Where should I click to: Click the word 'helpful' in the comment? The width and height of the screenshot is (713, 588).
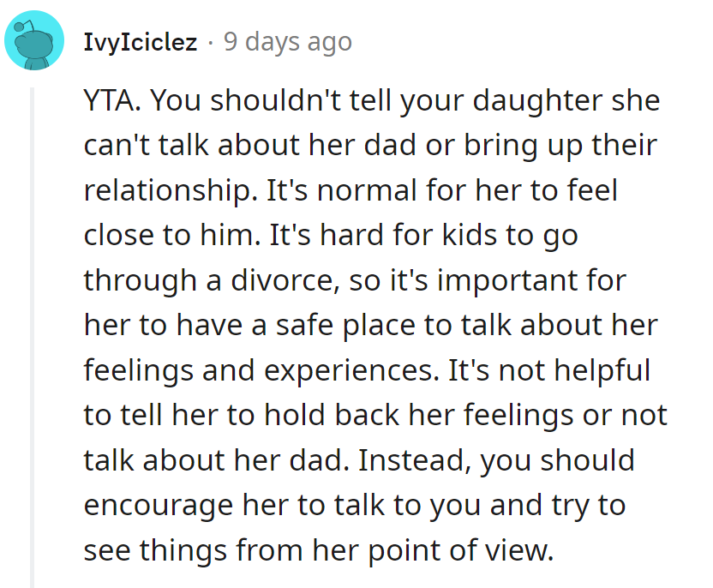click(x=602, y=370)
